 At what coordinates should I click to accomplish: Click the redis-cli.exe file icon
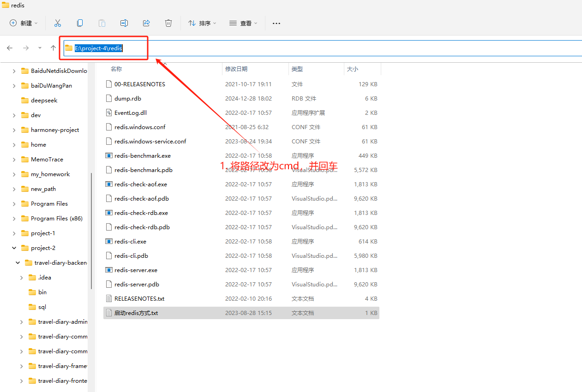(109, 241)
